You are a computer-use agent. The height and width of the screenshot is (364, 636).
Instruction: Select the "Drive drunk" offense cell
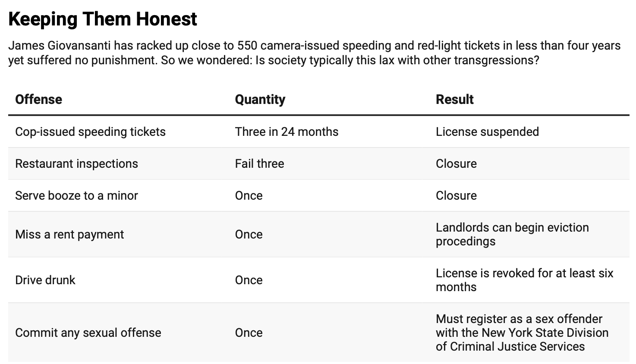pos(45,280)
